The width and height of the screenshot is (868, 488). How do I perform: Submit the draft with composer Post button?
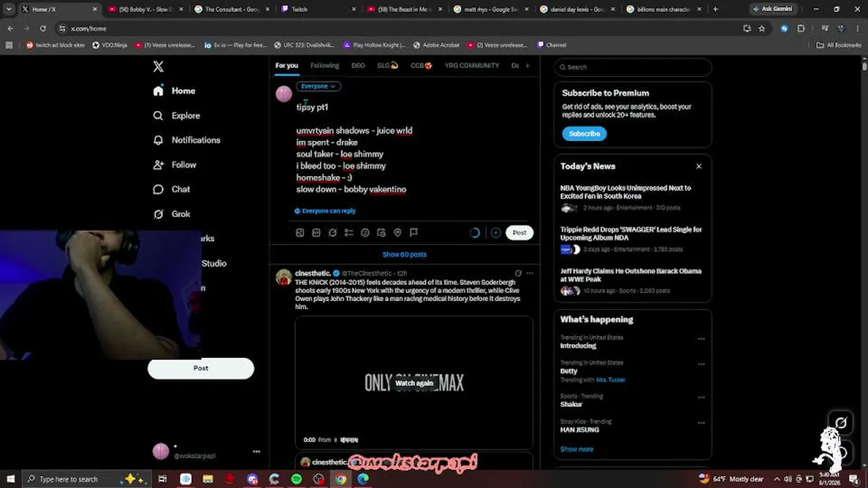pyautogui.click(x=519, y=232)
